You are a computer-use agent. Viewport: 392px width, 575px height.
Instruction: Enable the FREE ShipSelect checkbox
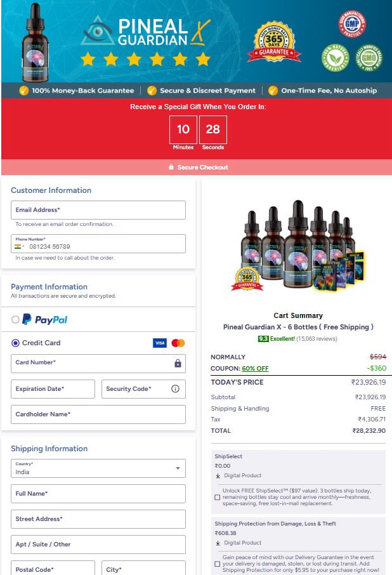coord(217,498)
